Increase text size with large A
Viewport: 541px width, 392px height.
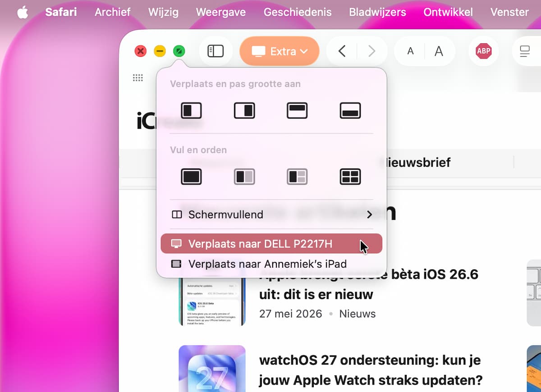tap(439, 51)
